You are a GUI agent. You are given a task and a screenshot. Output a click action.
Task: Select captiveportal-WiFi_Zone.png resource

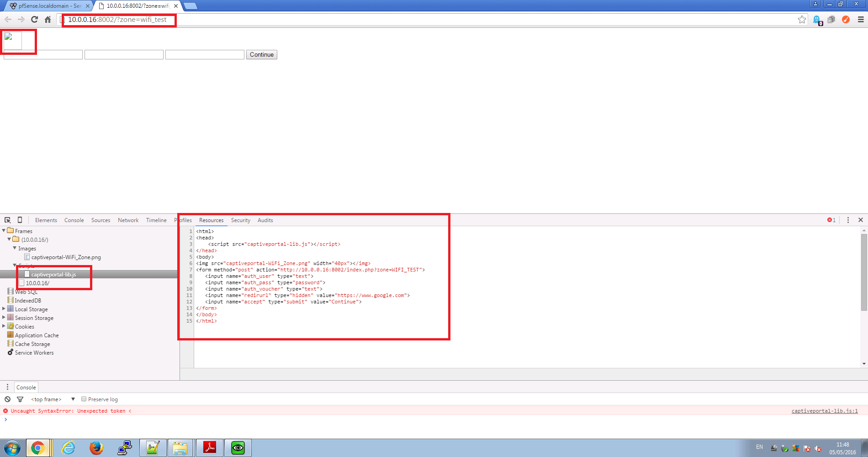pyautogui.click(x=66, y=257)
